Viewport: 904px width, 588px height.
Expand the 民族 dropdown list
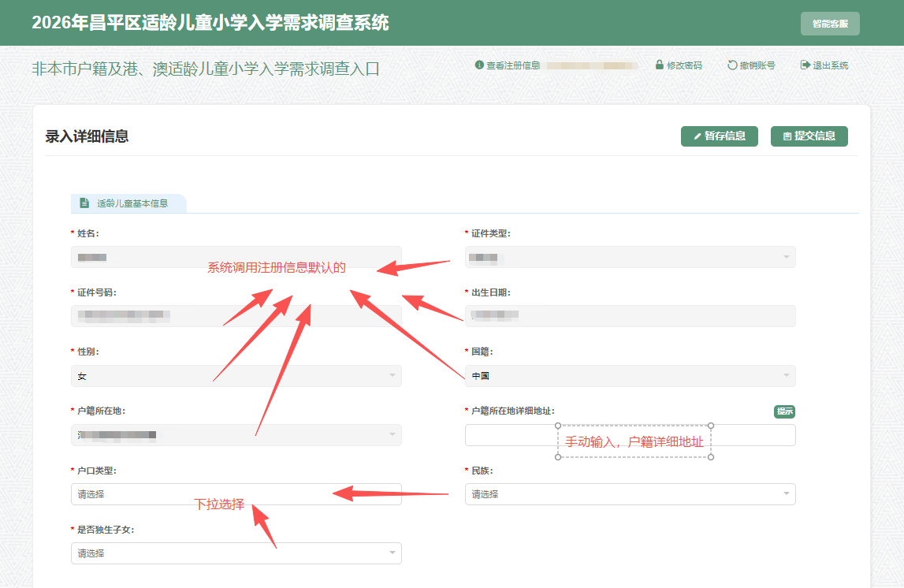pyautogui.click(x=630, y=494)
